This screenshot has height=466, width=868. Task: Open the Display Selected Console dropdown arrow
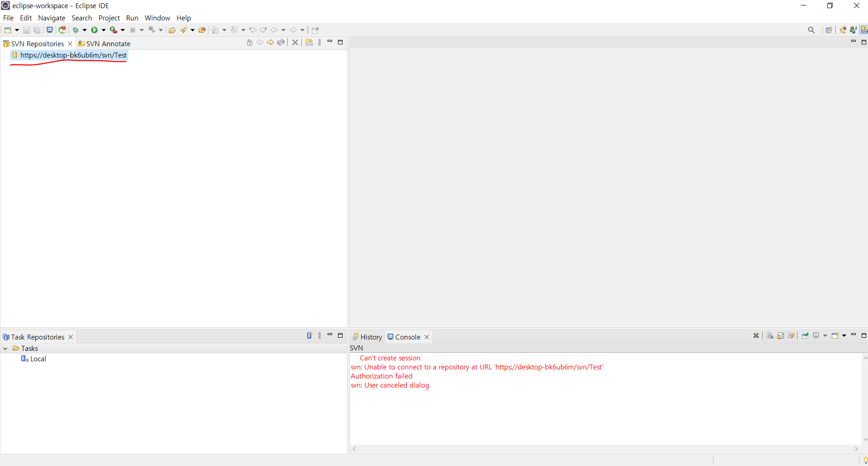[x=825, y=335]
